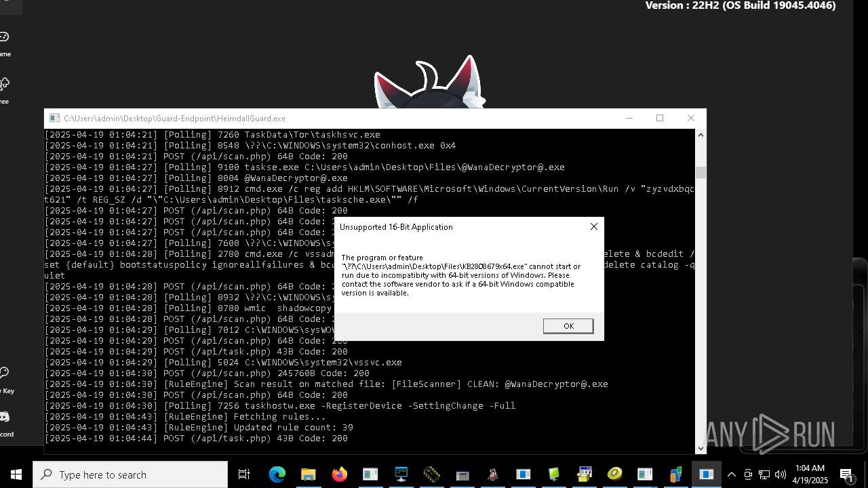
Task: Click OK in the Unsupported 16-Bit Application dialog
Action: (568, 326)
